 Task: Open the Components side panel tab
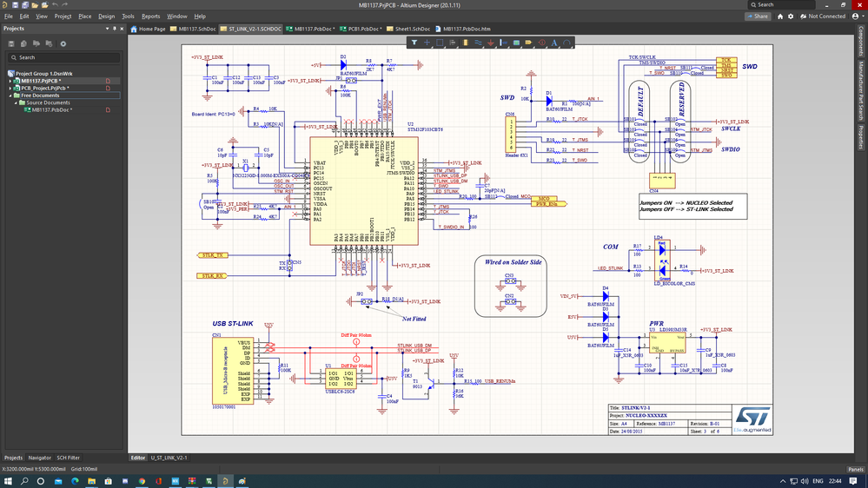tap(861, 41)
